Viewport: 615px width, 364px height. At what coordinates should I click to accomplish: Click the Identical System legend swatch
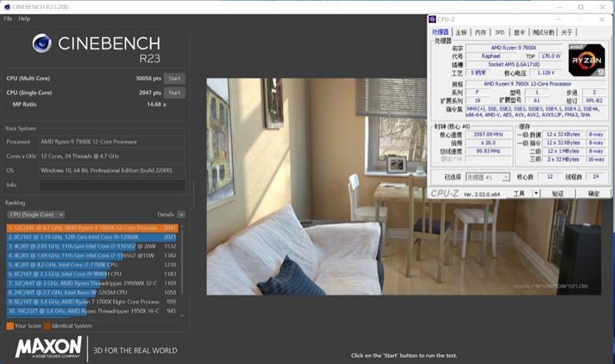[47, 326]
